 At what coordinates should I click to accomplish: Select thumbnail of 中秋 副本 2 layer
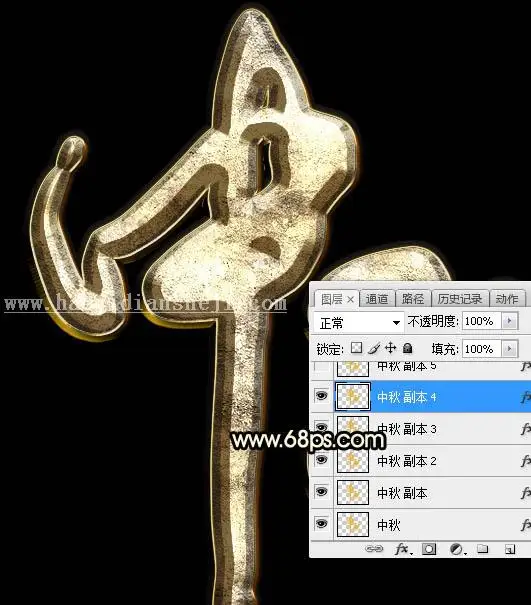[353, 461]
